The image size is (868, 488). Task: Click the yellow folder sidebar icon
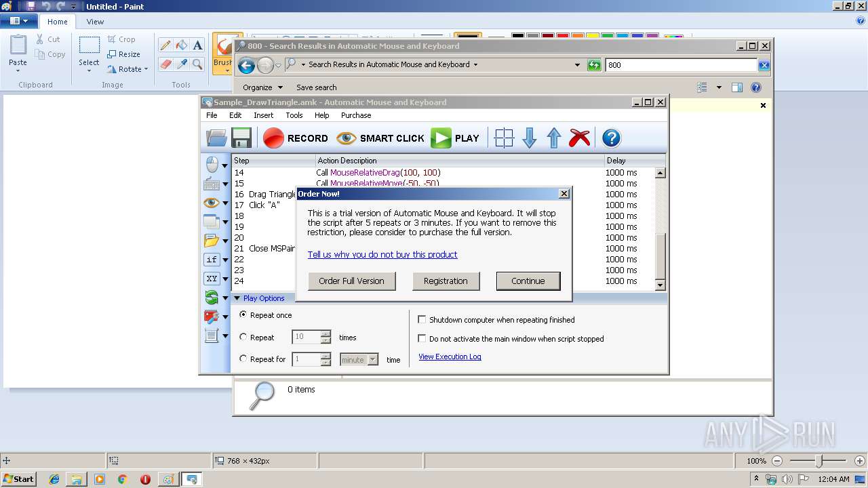(x=212, y=241)
